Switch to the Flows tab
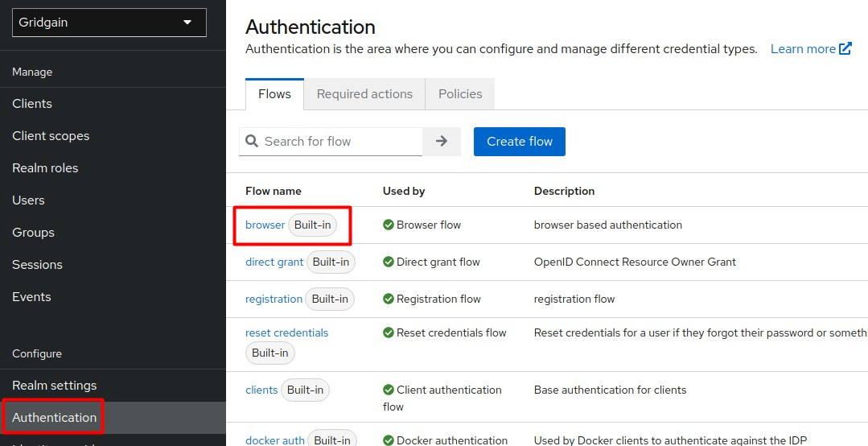Viewport: 868px width, 446px height. [274, 94]
